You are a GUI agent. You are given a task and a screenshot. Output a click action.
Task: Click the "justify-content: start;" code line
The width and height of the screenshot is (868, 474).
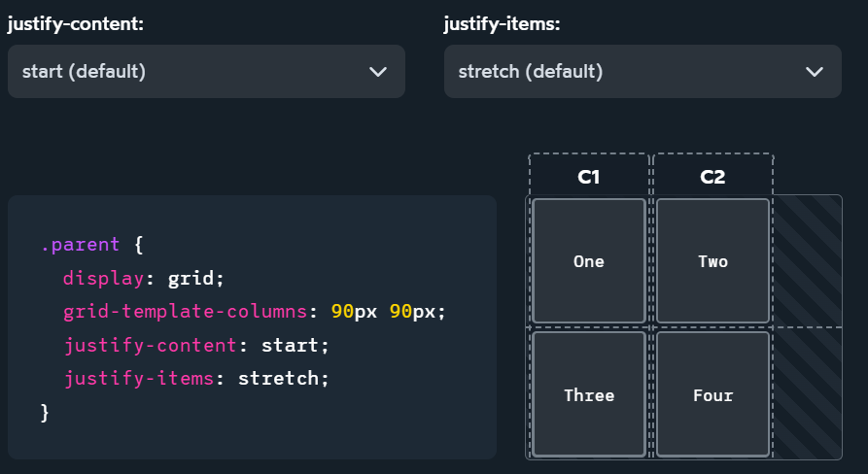coord(197,345)
